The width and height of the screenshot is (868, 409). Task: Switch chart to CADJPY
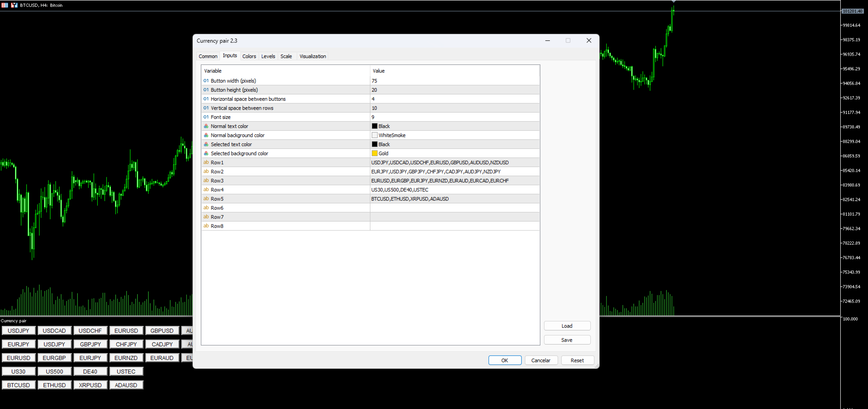(162, 345)
